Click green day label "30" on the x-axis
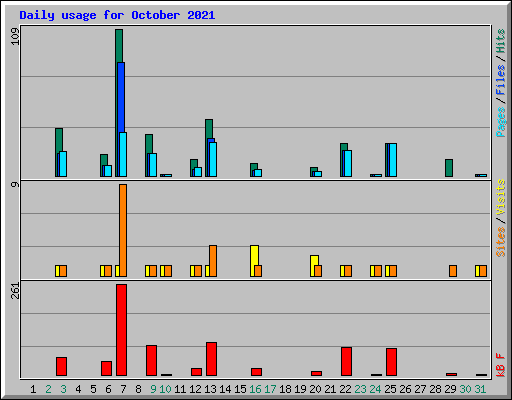The image size is (512, 400). (465, 389)
